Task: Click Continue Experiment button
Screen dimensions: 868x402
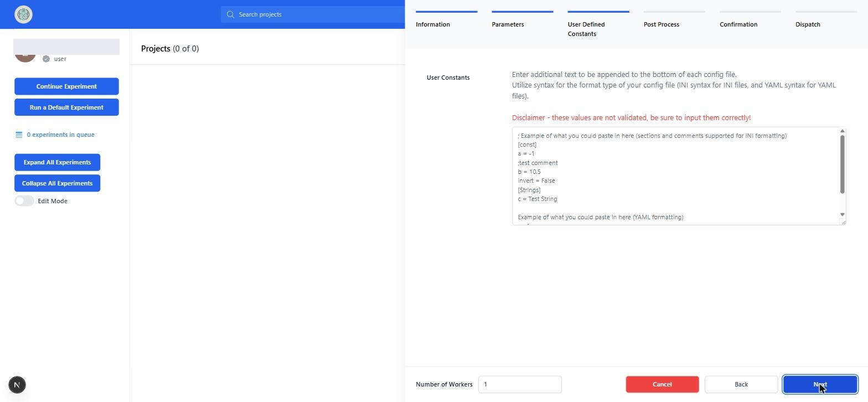Action: (x=66, y=86)
